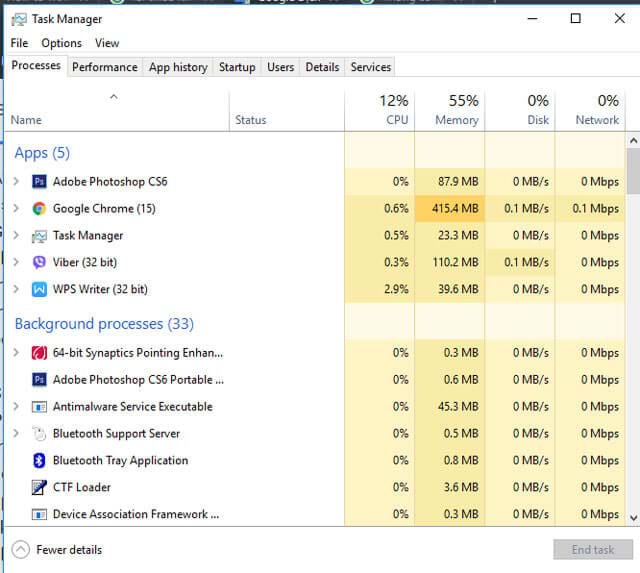Switch to the Performance tab
This screenshot has height=573, width=640.
pos(105,67)
